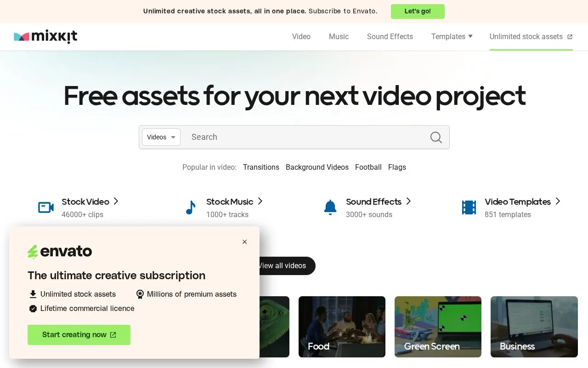588x368 pixels.
Task: Open the Business category thumbnail
Action: (534, 327)
